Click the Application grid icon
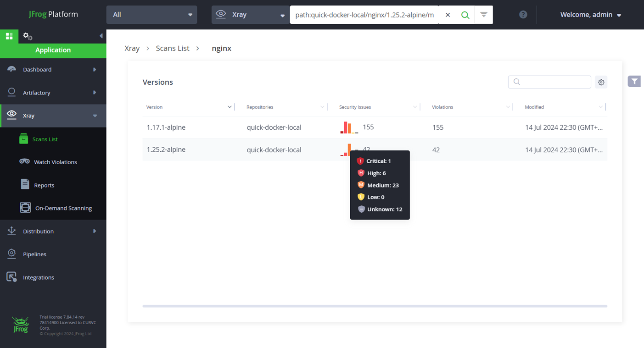644x348 pixels. (9, 36)
